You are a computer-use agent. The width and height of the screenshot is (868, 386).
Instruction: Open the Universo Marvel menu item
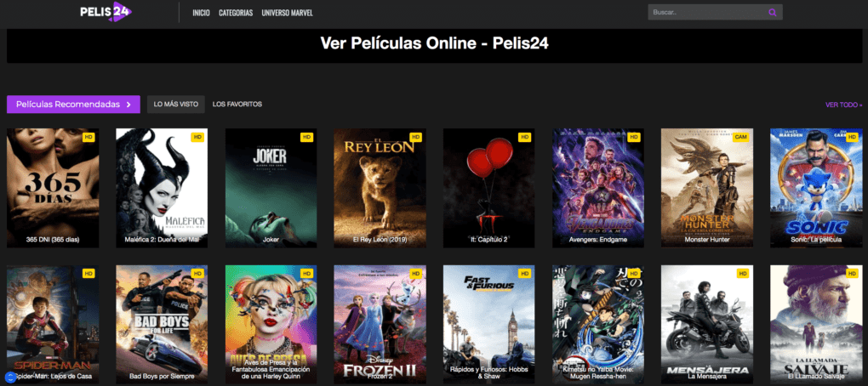coord(288,13)
